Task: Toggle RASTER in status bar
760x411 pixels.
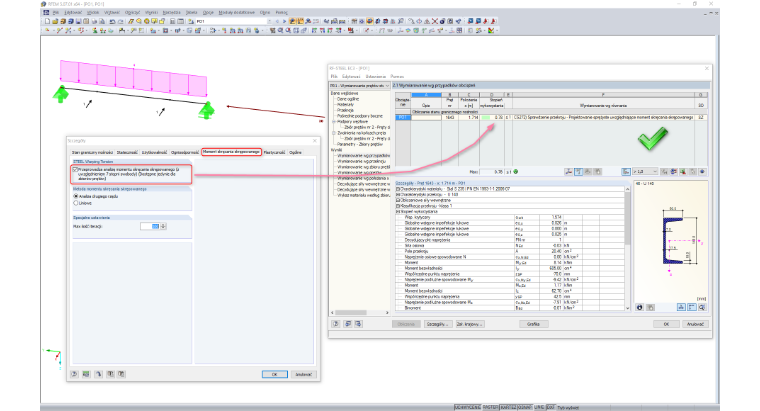Action: pyautogui.click(x=490, y=407)
